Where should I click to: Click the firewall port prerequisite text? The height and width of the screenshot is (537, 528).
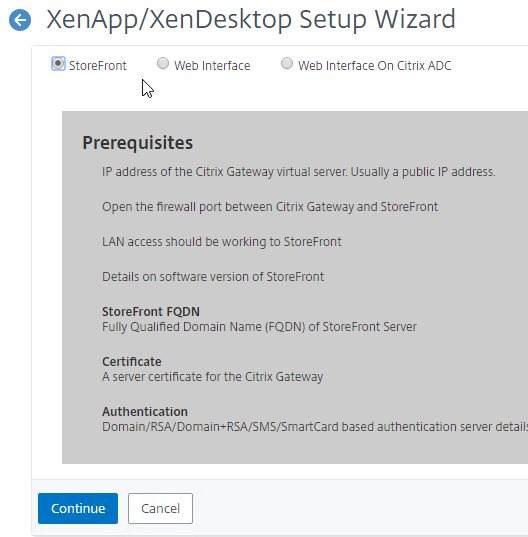pyautogui.click(x=270, y=207)
